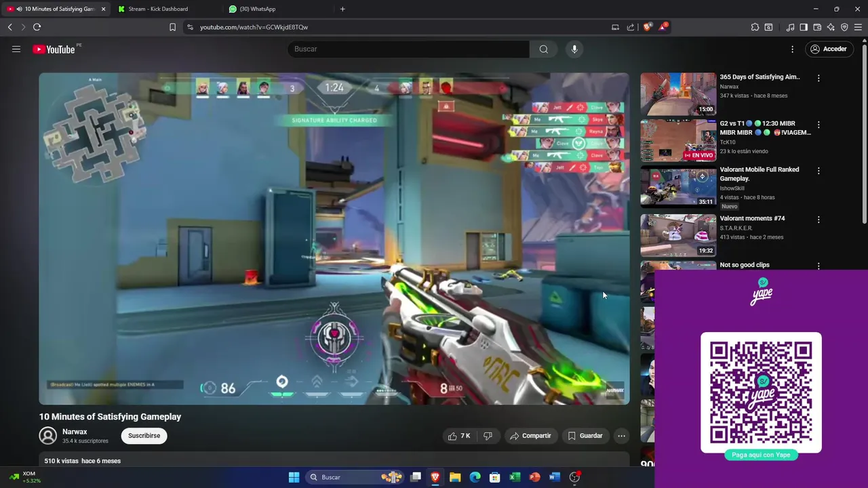This screenshot has height=488, width=868.
Task: Click the YouTube search magnifier button
Action: [x=544, y=49]
